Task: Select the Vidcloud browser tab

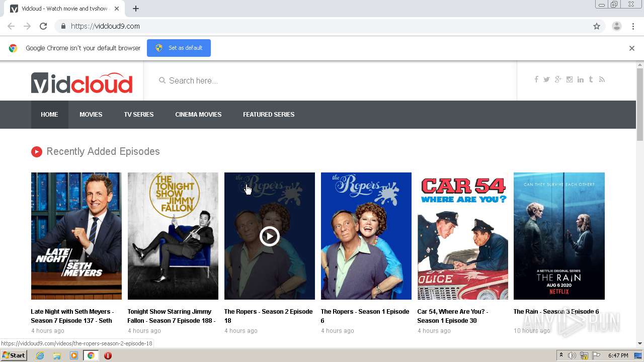Action: (x=65, y=9)
